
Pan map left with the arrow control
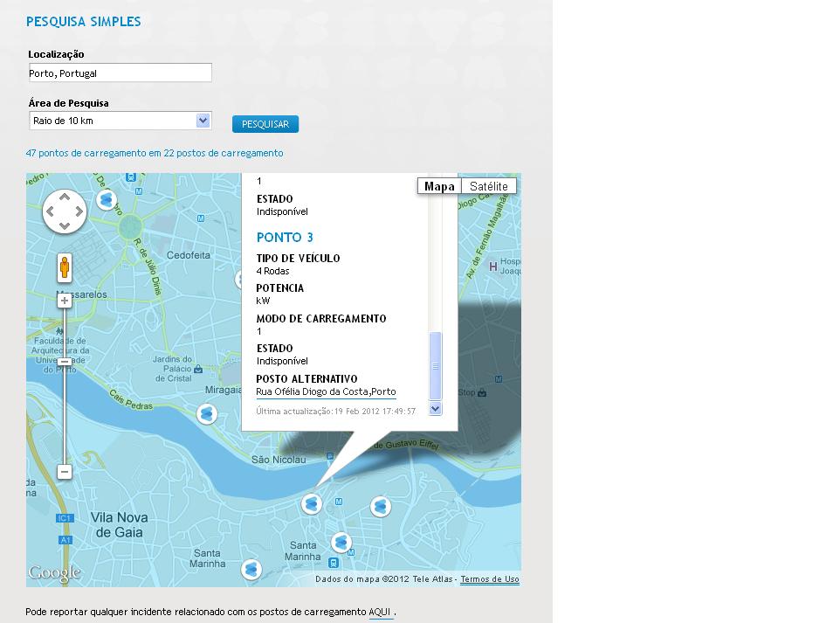tap(51, 211)
